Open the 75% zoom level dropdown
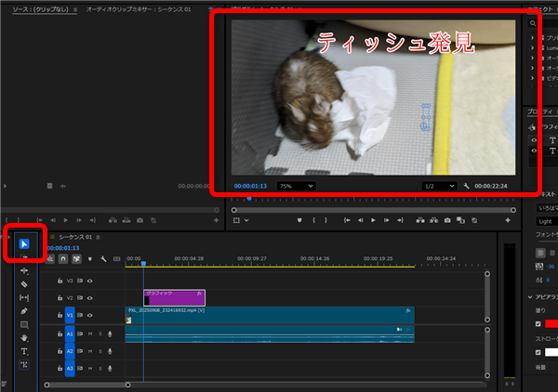Image resolution: width=558 pixels, height=392 pixels. point(296,186)
